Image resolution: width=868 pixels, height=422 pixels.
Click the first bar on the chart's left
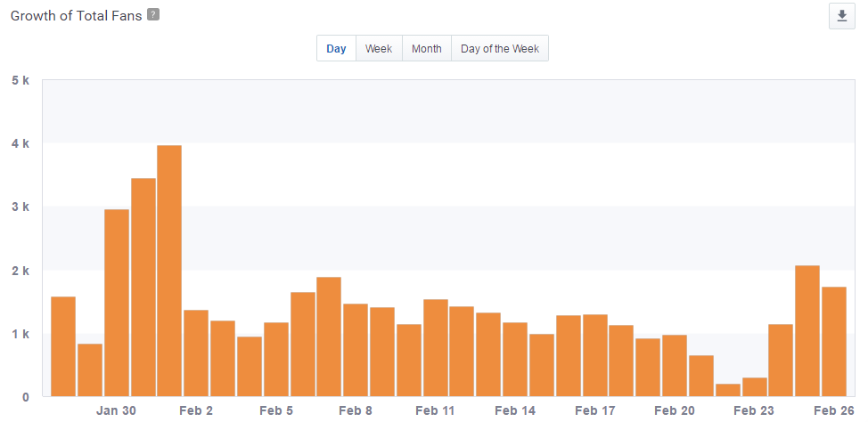point(63,346)
